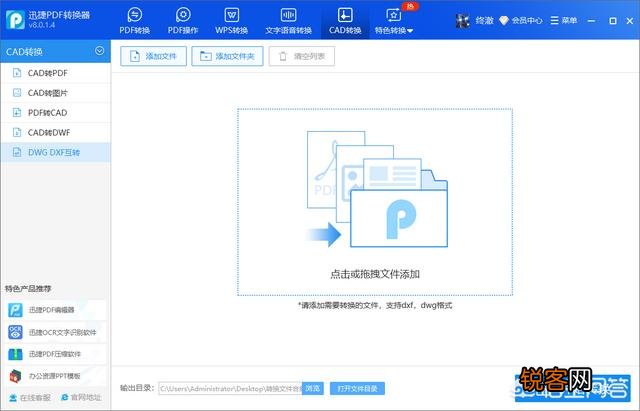Open the 文字语音转换 tab

pyautogui.click(x=288, y=20)
